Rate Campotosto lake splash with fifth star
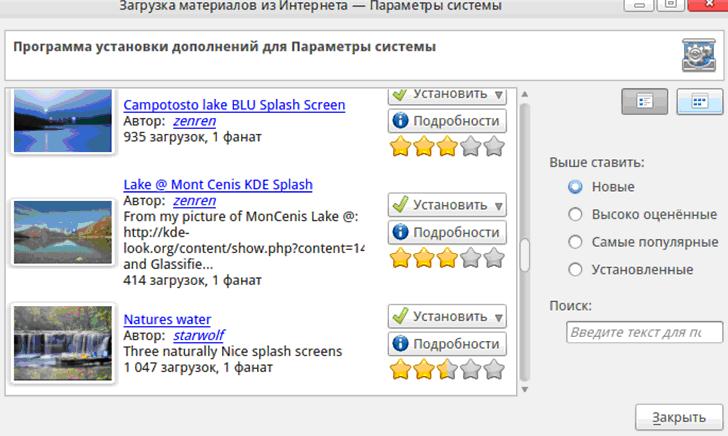Image resolution: width=728 pixels, height=436 pixels. click(494, 148)
